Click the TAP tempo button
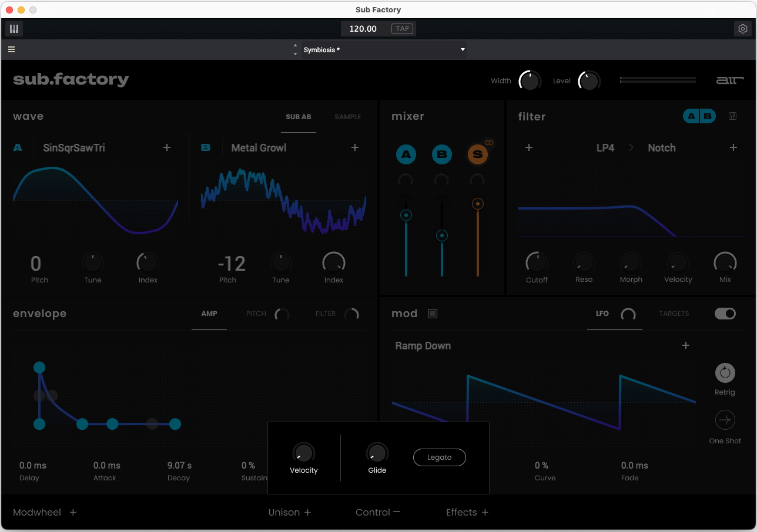Image resolution: width=757 pixels, height=532 pixels. coord(402,29)
